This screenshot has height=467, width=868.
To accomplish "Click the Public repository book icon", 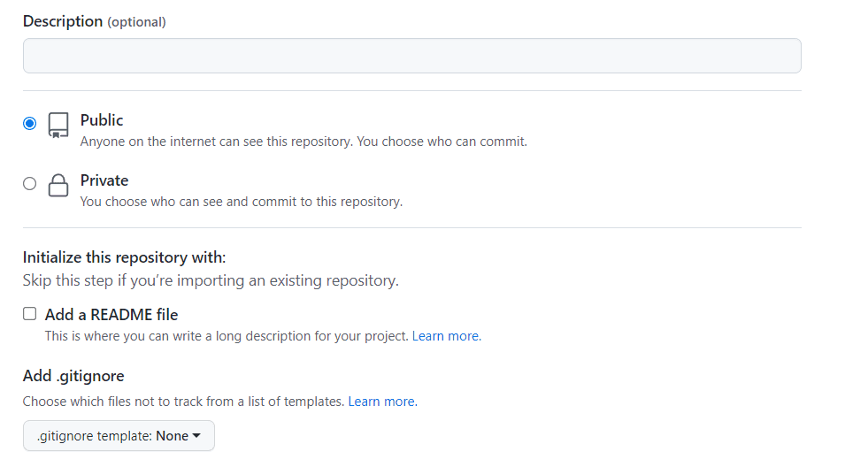I will pyautogui.click(x=58, y=125).
